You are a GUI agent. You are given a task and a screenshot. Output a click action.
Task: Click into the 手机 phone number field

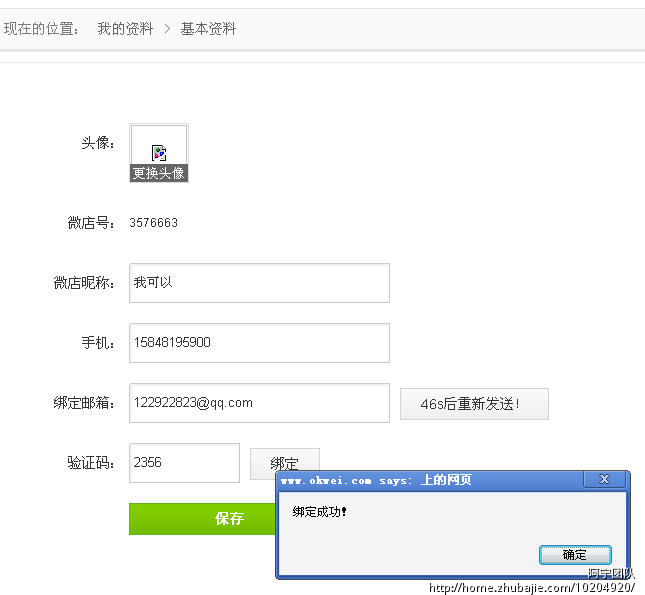(259, 343)
